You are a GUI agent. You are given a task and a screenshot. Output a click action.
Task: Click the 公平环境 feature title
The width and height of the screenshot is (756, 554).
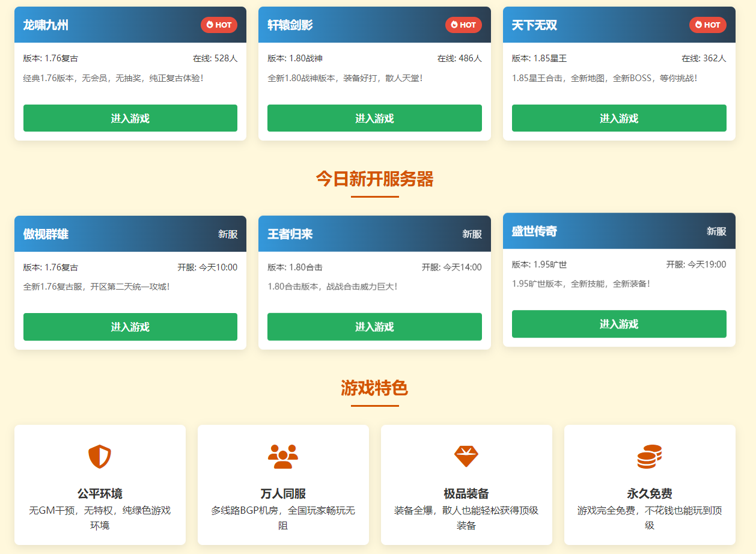point(100,494)
